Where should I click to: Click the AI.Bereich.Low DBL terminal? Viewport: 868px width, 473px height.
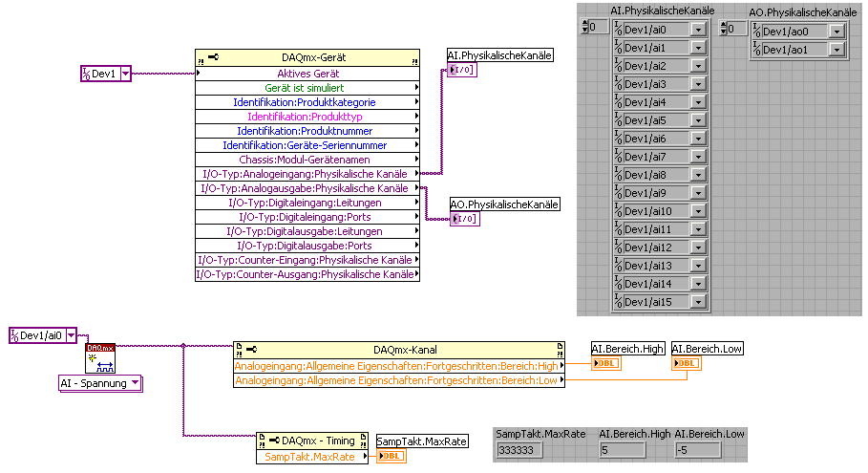tap(687, 363)
